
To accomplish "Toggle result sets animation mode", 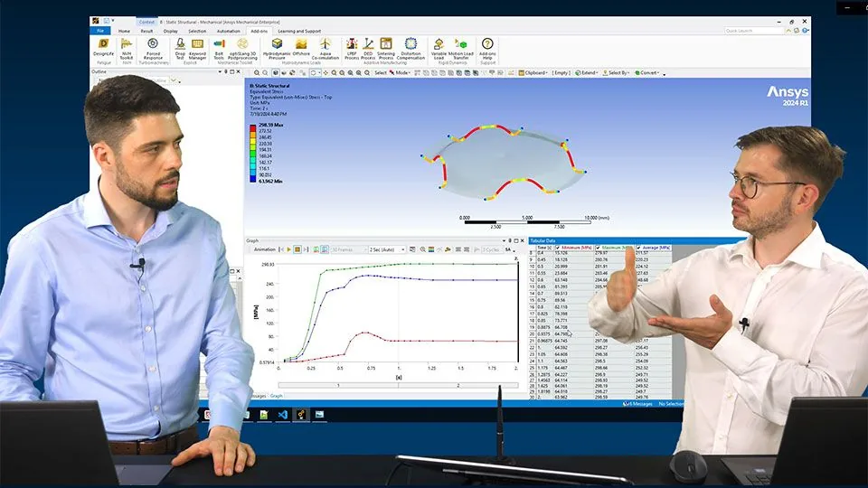I will pyautogui.click(x=325, y=249).
